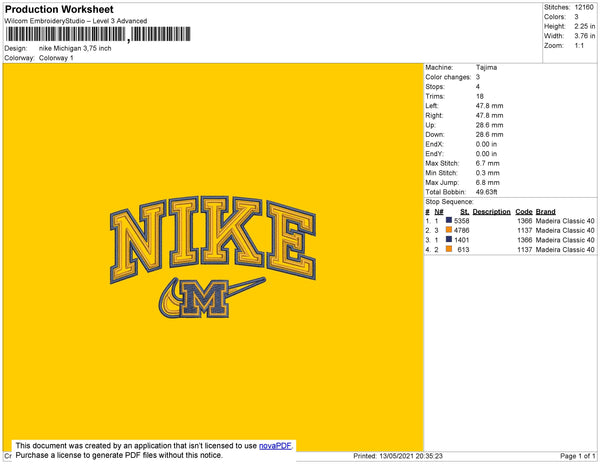Screen dimensions: 600x464
Task: Select the Down value '28.6 mm'
Action: (489, 135)
